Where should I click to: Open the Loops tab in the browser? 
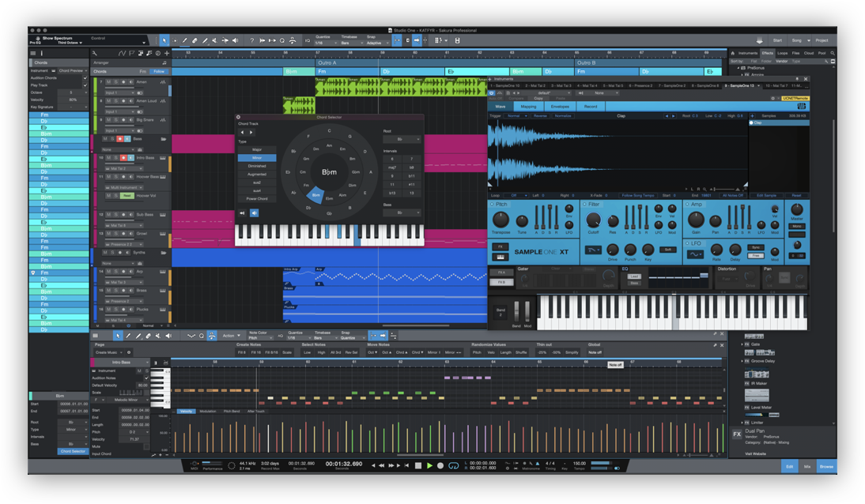pos(782,54)
